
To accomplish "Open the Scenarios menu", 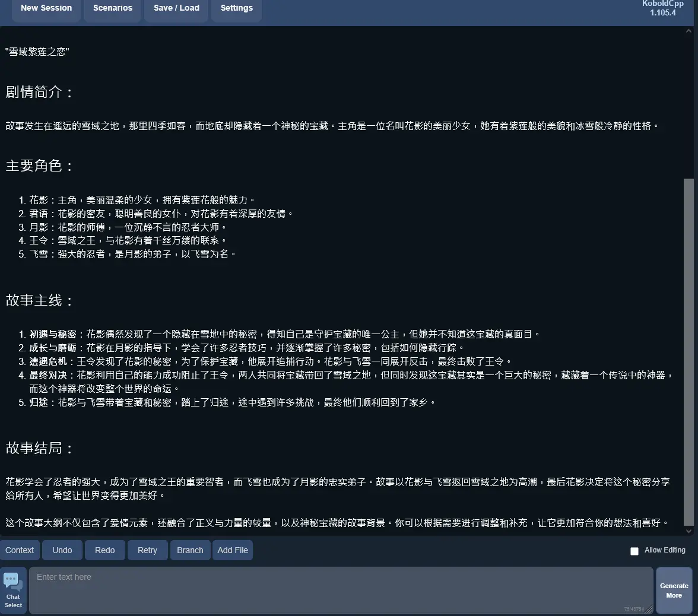I will point(113,8).
